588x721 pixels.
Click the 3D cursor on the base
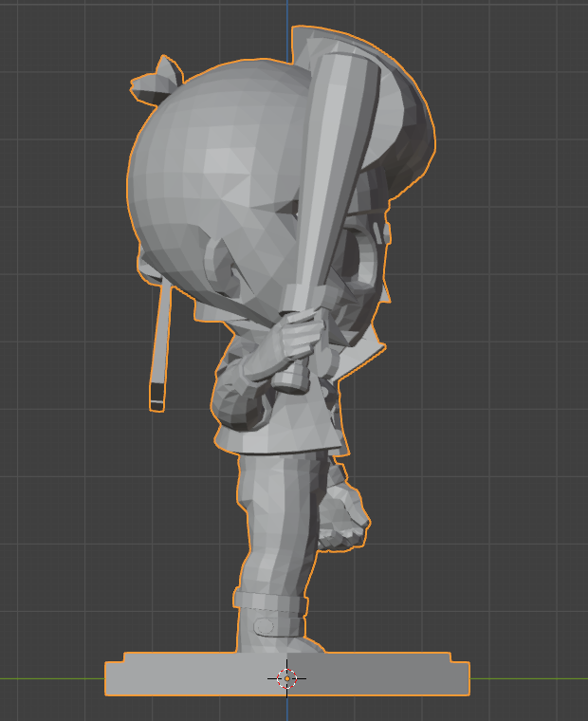click(x=286, y=678)
